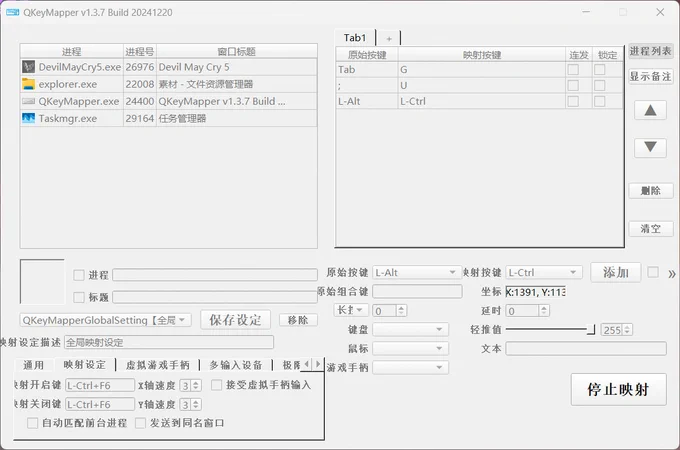Enable 自动匹配前台进程 checkbox
Image resolution: width=680 pixels, height=450 pixels.
pyautogui.click(x=33, y=423)
